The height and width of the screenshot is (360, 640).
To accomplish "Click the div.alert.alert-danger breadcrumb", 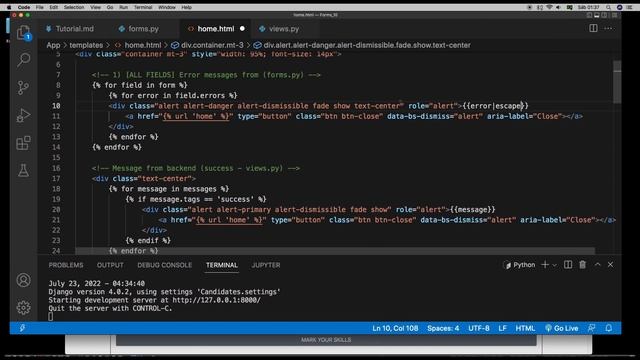I will pyautogui.click(x=362, y=45).
